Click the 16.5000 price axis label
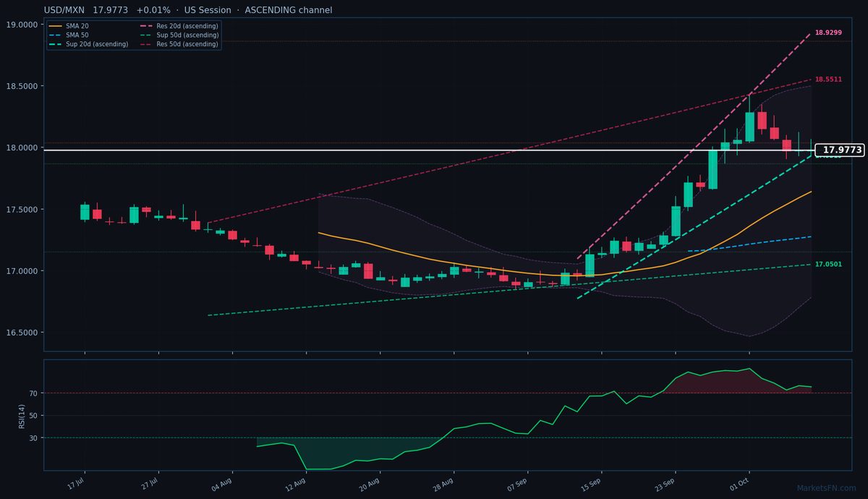 (x=22, y=333)
